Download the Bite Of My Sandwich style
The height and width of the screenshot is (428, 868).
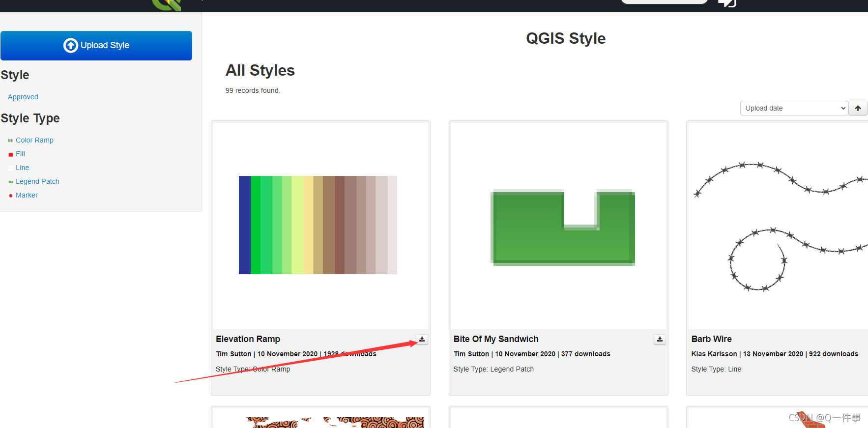(660, 339)
